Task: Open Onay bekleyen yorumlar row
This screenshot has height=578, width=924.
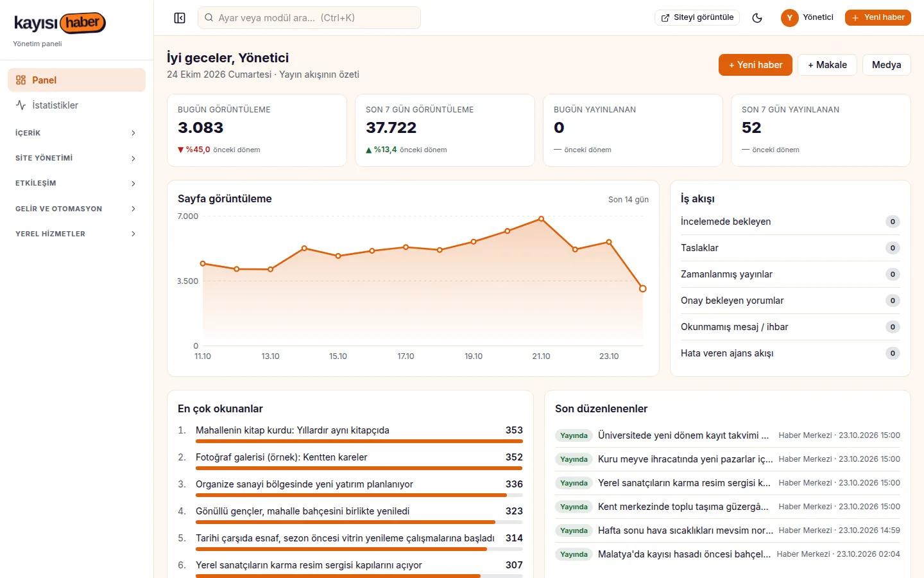Action: (791, 301)
